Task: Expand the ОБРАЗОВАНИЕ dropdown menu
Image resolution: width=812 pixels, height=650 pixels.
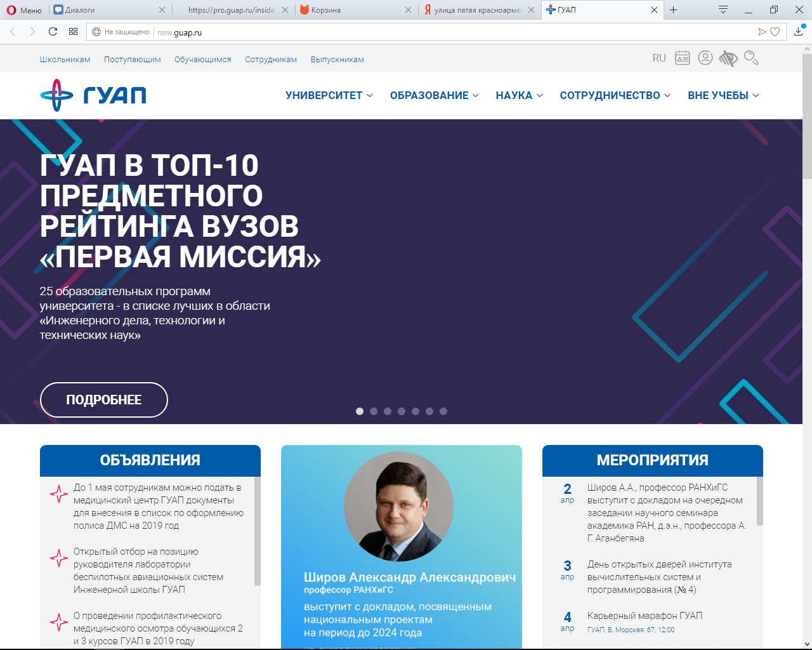Action: click(435, 95)
